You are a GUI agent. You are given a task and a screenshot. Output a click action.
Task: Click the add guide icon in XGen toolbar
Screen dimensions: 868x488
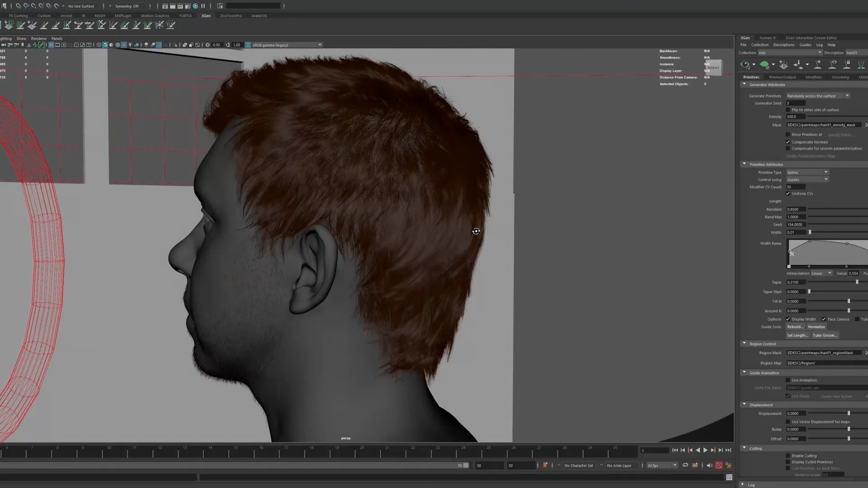coord(818,65)
